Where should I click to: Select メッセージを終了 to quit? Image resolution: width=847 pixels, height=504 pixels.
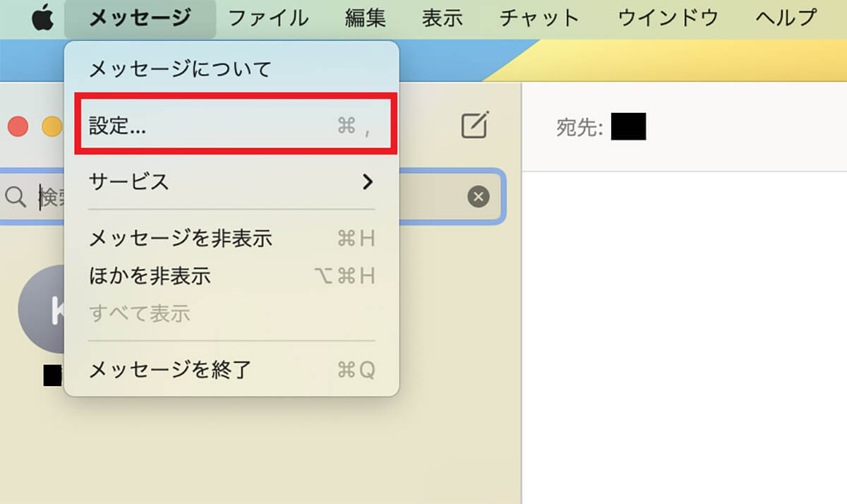tap(232, 369)
